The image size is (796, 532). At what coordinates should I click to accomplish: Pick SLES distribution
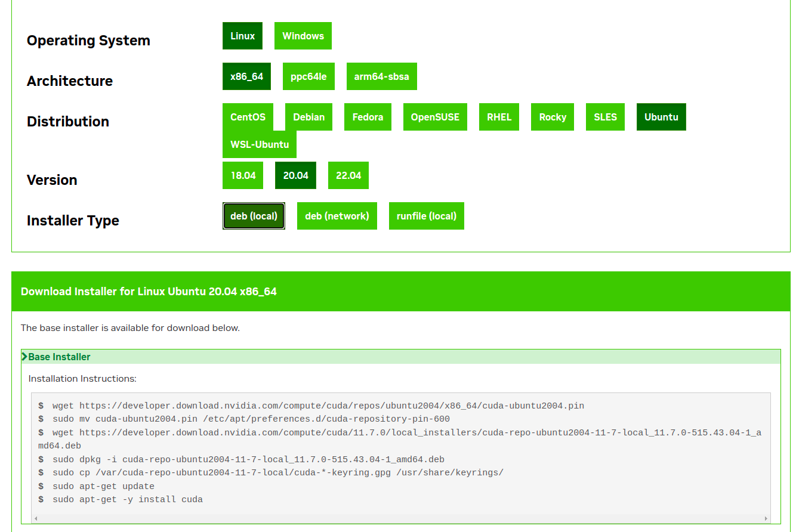605,117
